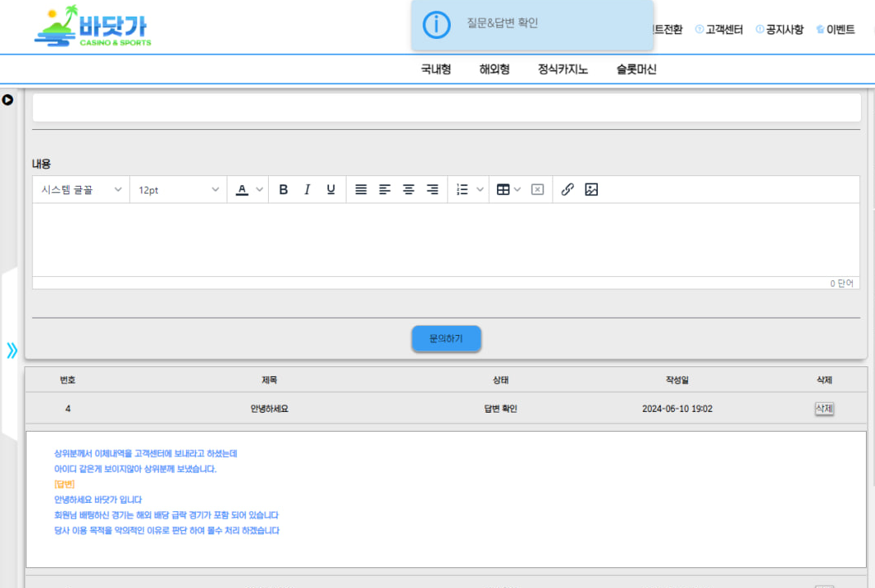
Task: Click the numbered list icon
Action: point(462,189)
